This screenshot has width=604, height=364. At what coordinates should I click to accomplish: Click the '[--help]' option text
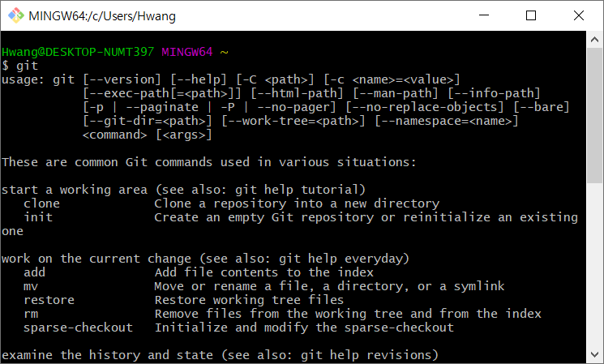pos(199,79)
